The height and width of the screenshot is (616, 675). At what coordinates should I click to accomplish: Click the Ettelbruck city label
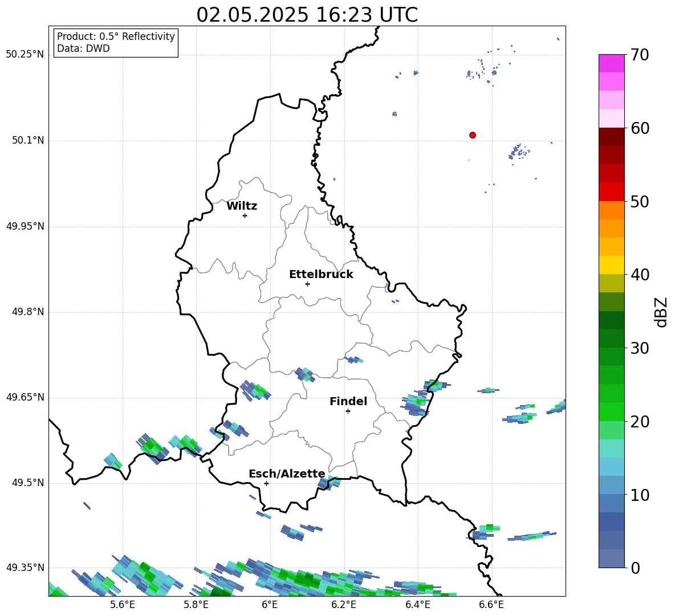[321, 275]
